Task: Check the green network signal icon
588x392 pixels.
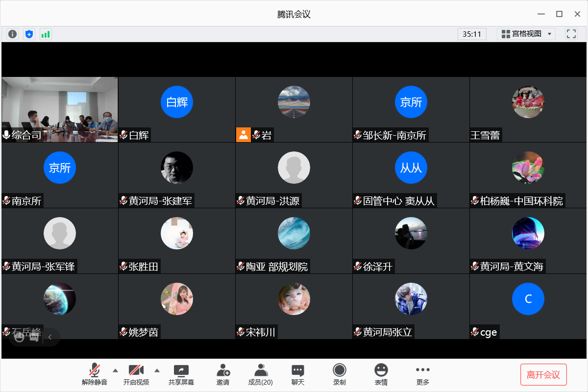Action: pyautogui.click(x=46, y=34)
